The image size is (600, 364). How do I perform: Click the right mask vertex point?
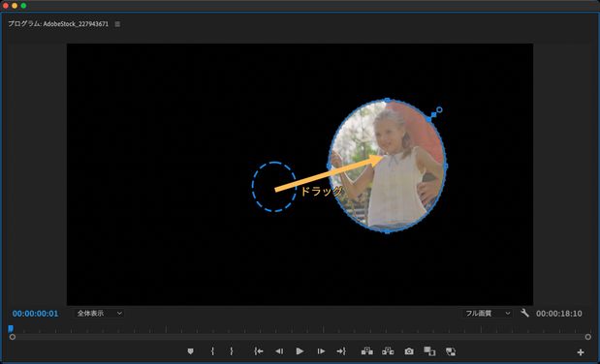pos(446,166)
